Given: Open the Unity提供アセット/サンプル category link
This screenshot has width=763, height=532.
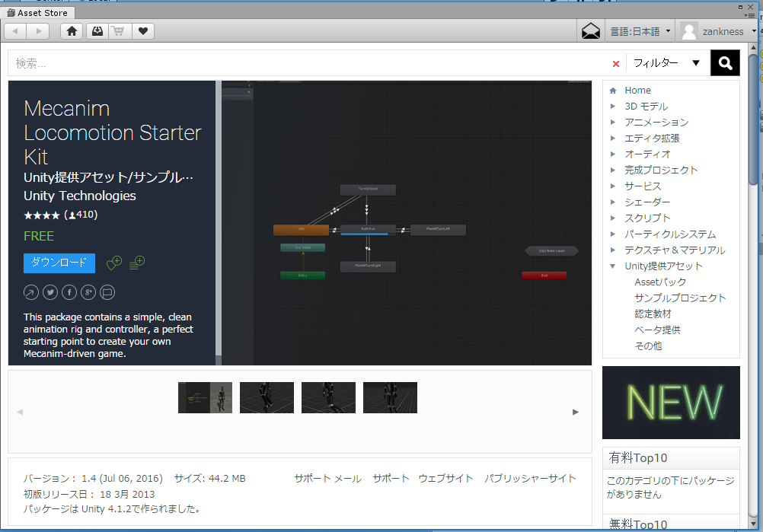Looking at the screenshot, I should click(109, 177).
